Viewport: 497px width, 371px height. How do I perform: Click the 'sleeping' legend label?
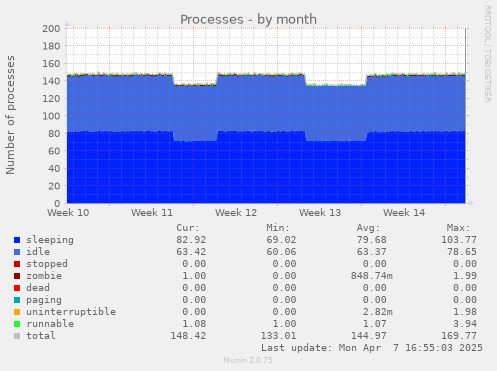tap(50, 240)
